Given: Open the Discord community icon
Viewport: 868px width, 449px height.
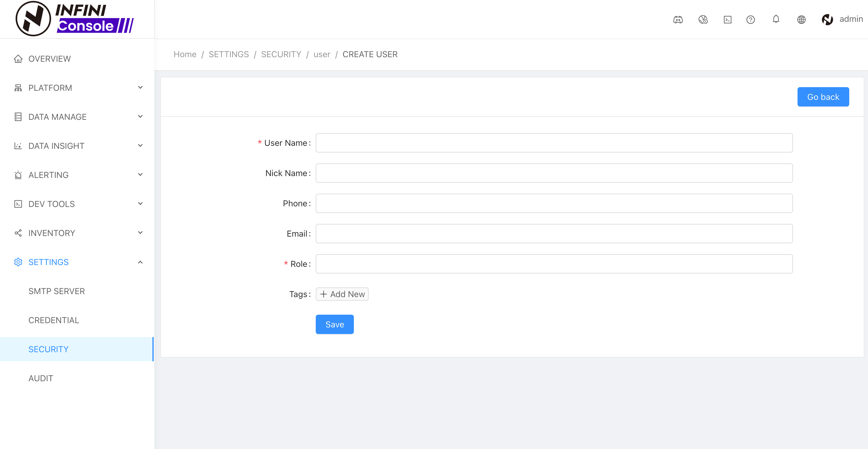Looking at the screenshot, I should point(678,20).
